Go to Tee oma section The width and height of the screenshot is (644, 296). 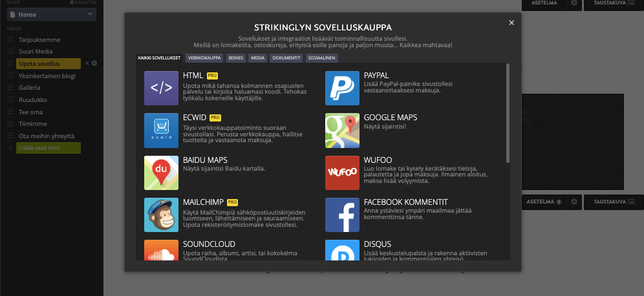coord(30,112)
